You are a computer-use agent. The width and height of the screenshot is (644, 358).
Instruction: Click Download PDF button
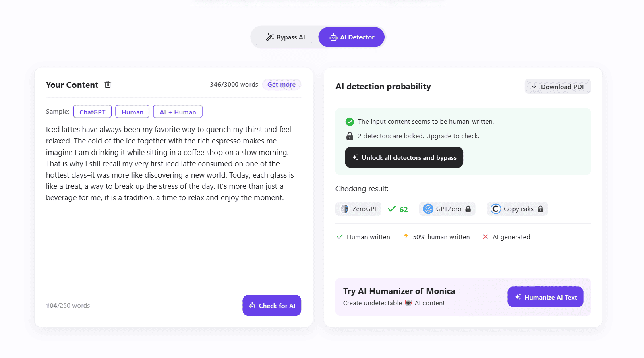coord(557,87)
